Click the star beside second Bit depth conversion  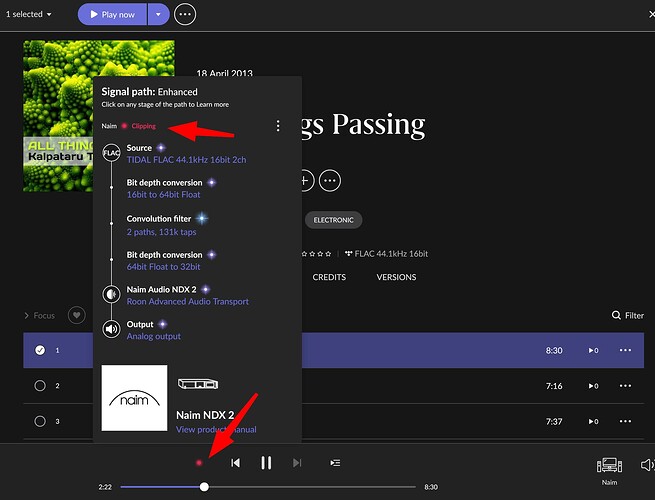(x=212, y=254)
